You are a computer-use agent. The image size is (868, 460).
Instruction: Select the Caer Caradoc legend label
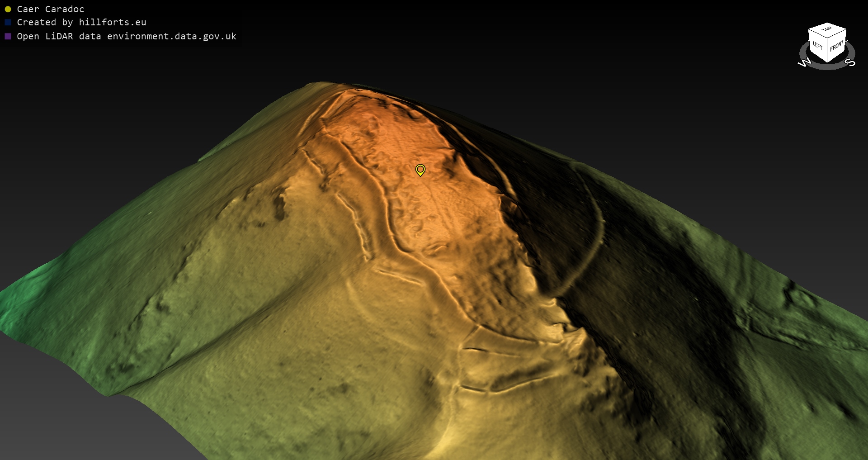click(50, 9)
